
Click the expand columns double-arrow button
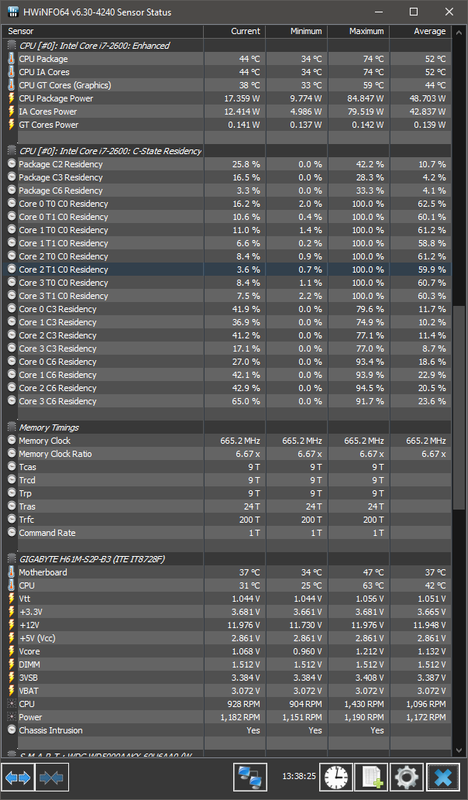[18, 778]
